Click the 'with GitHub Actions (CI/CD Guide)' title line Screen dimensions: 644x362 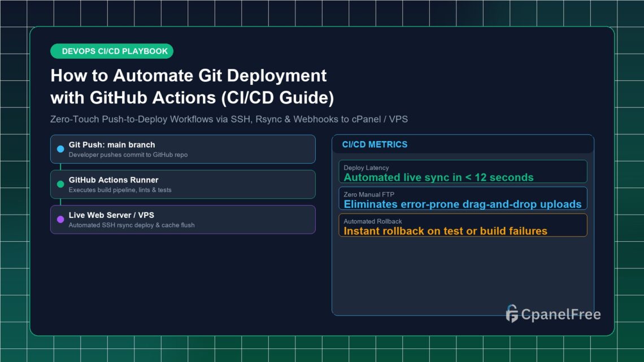tap(192, 98)
